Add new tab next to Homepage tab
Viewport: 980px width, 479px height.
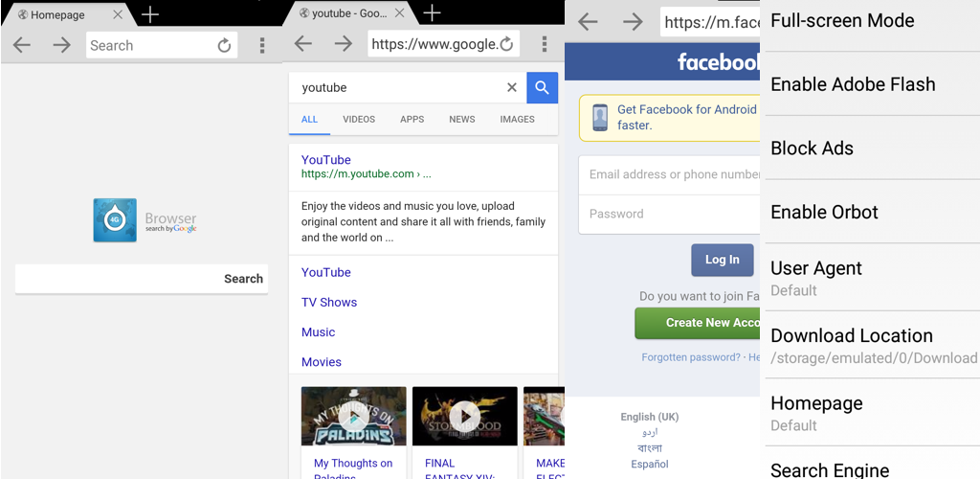[150, 13]
